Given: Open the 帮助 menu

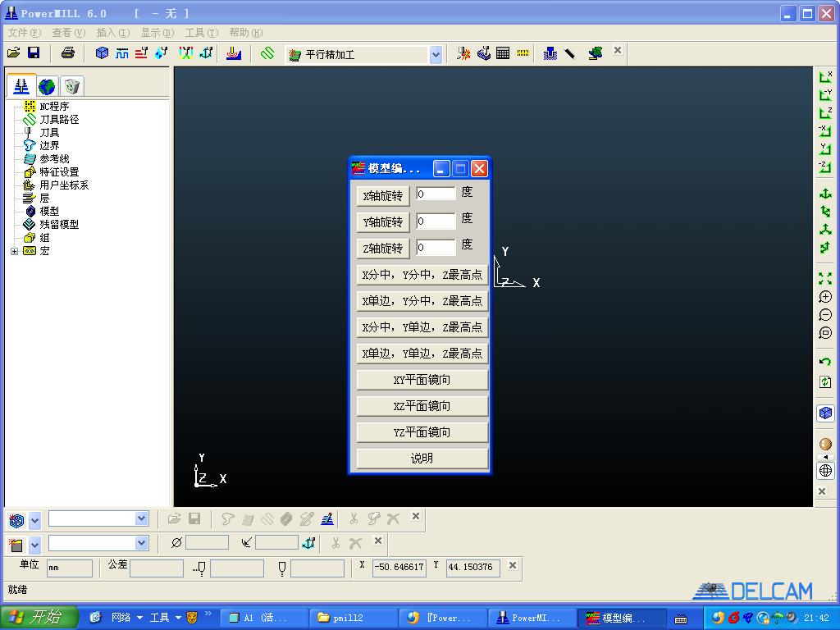Looking at the screenshot, I should pyautogui.click(x=246, y=33).
